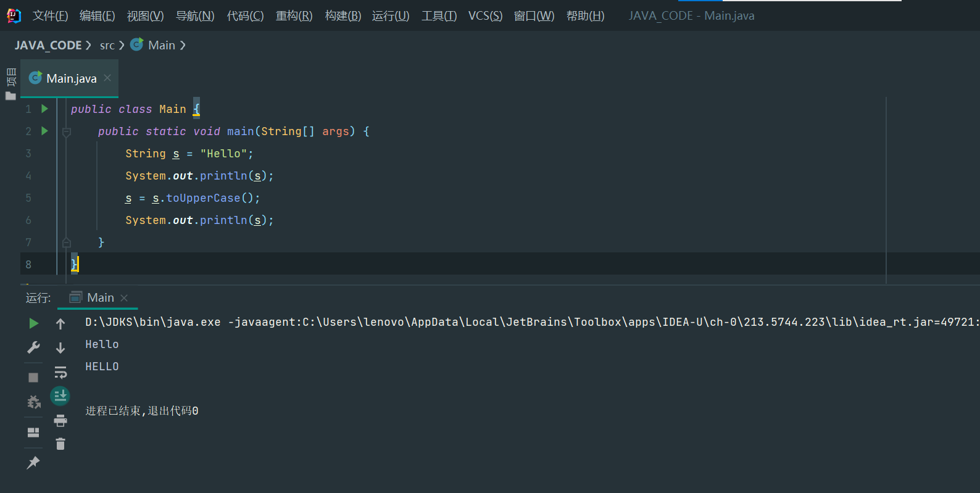
Task: Toggle scroll to end of console
Action: [60, 396]
